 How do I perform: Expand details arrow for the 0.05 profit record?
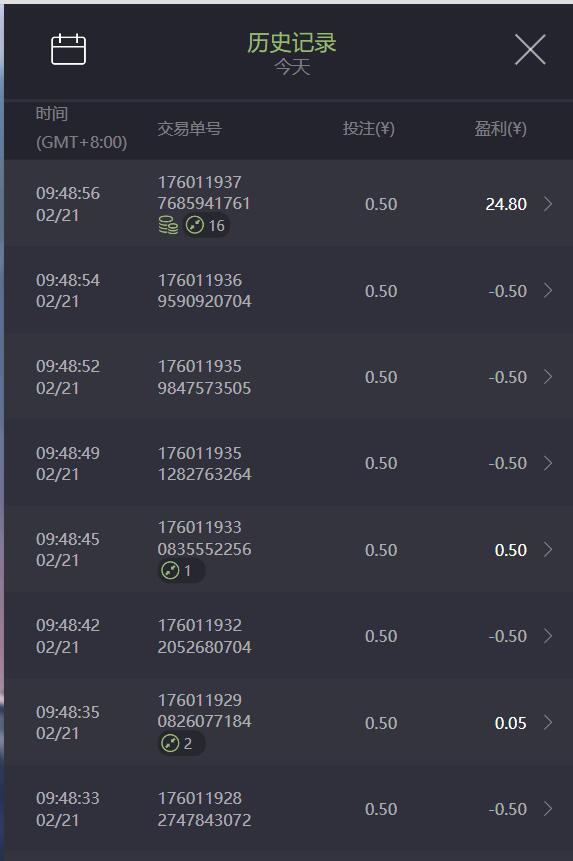548,723
